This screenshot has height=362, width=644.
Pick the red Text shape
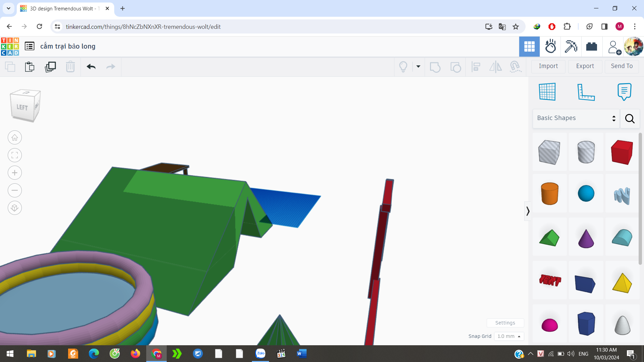(550, 280)
